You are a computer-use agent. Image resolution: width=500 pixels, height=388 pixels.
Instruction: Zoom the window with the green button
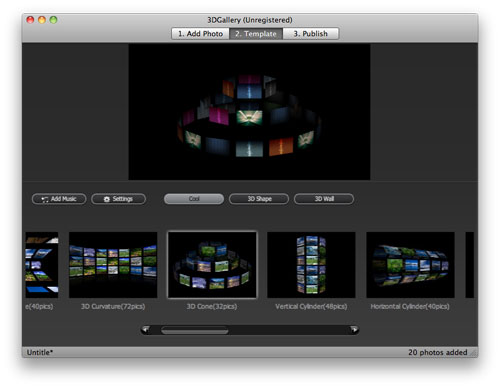click(x=53, y=20)
